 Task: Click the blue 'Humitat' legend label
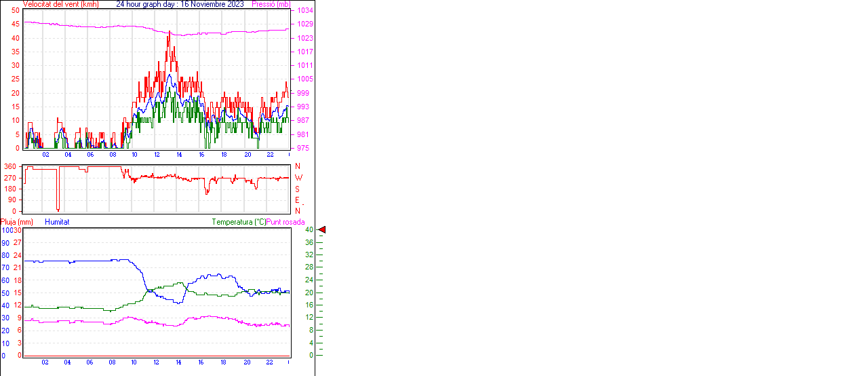[x=57, y=222]
